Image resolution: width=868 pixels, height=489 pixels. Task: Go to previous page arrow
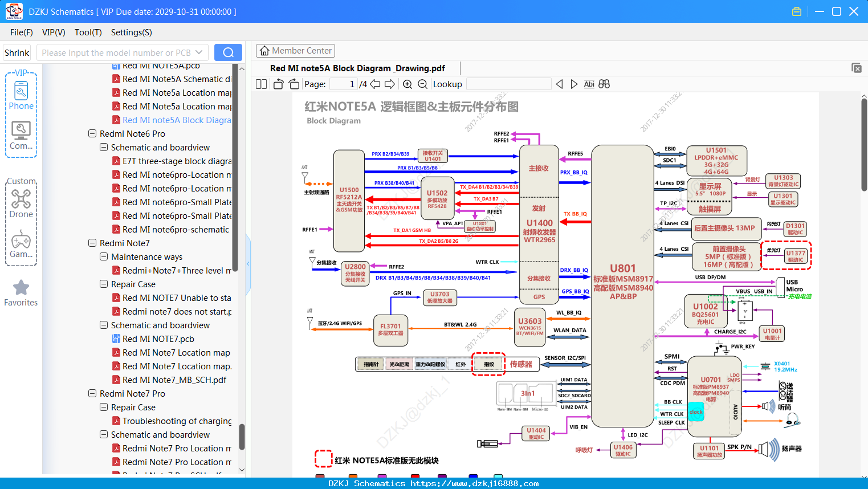[x=375, y=84]
